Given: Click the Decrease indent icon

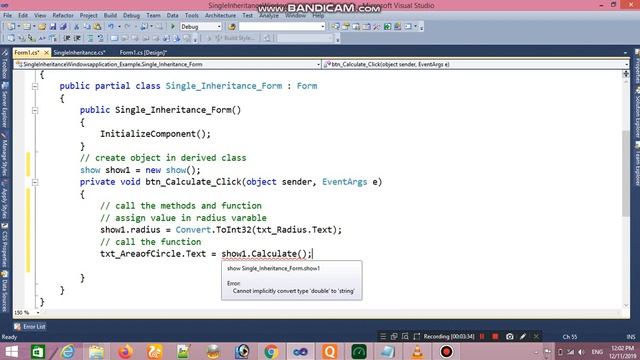Looking at the screenshot, I should coord(67,38).
